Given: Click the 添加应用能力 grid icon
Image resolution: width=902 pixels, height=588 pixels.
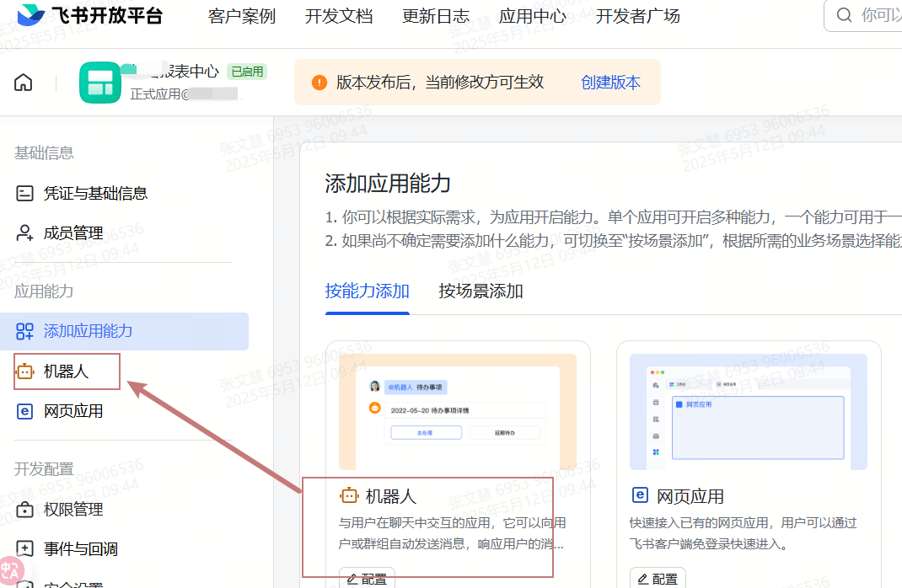Looking at the screenshot, I should pyautogui.click(x=24, y=331).
